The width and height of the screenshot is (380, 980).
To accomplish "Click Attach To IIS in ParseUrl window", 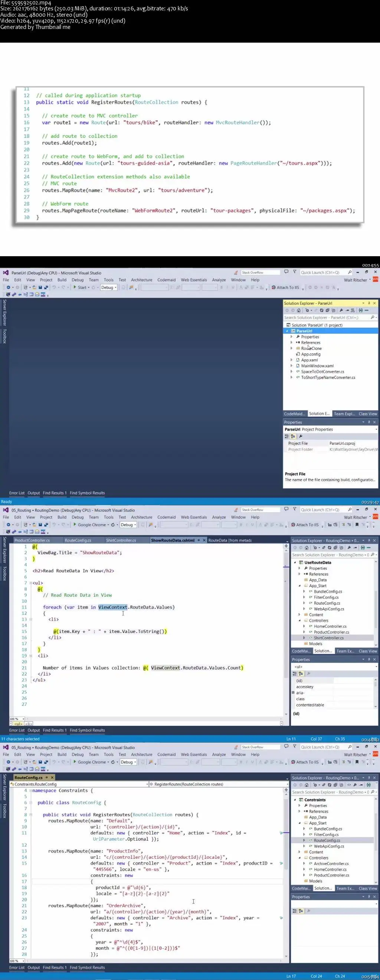I will [285, 288].
